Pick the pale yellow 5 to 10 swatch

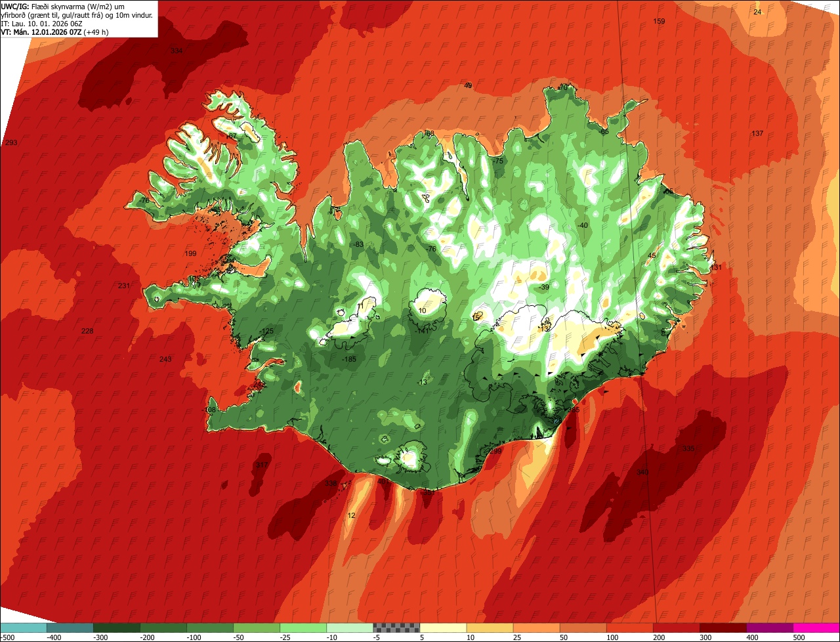click(443, 627)
